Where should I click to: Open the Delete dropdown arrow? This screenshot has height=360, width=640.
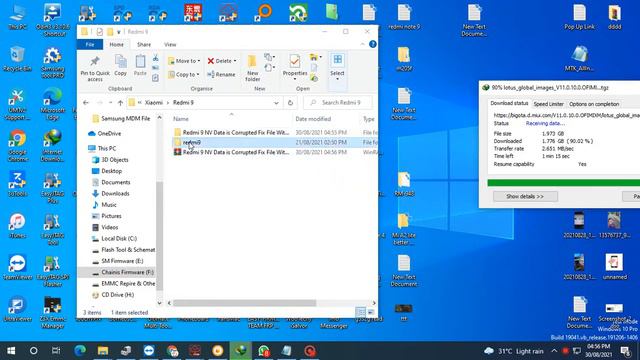coord(235,61)
